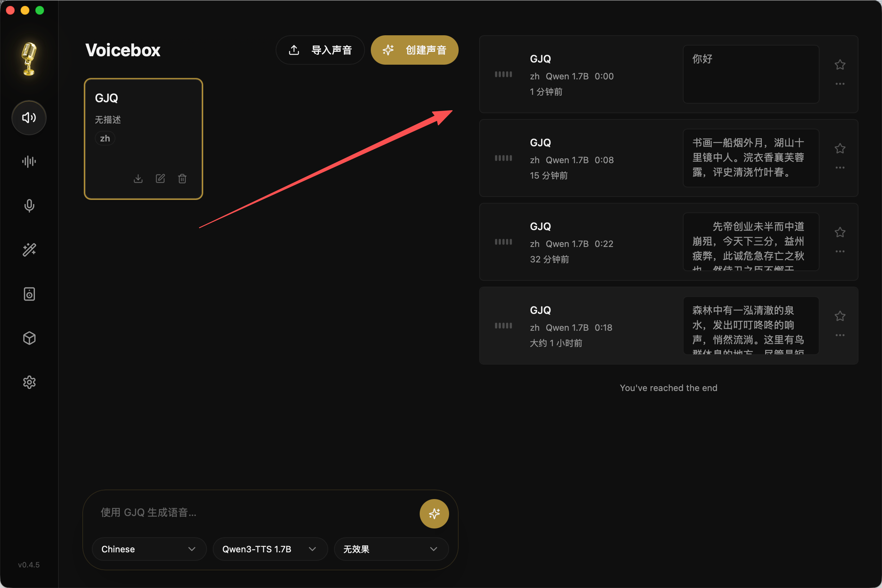The width and height of the screenshot is (882, 588).
Task: Favorite the 你好 generation with the star
Action: pos(840,65)
